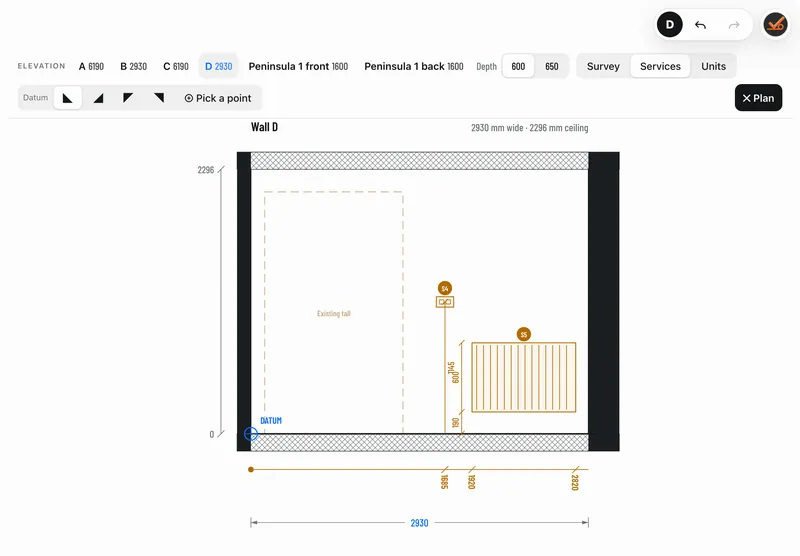
Task: Click the 2930 mm wide ceiling info text
Action: pos(530,128)
